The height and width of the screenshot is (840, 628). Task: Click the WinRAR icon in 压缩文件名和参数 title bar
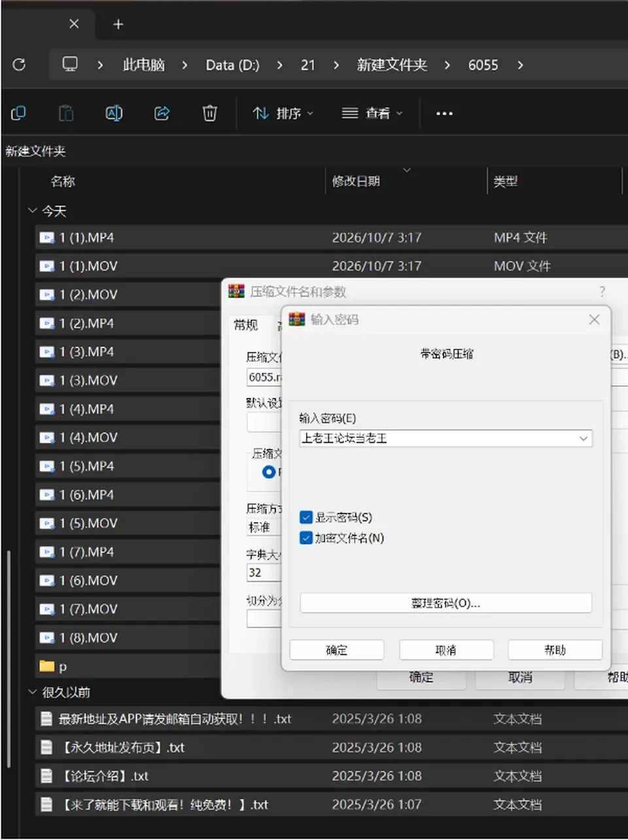(236, 291)
